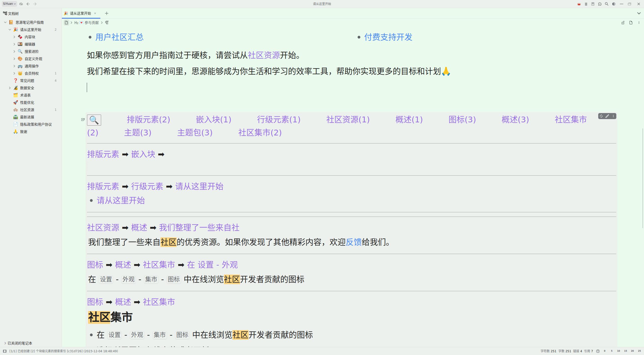Click the red VIP crown icon
The width and height of the screenshot is (644, 355).
click(579, 4)
